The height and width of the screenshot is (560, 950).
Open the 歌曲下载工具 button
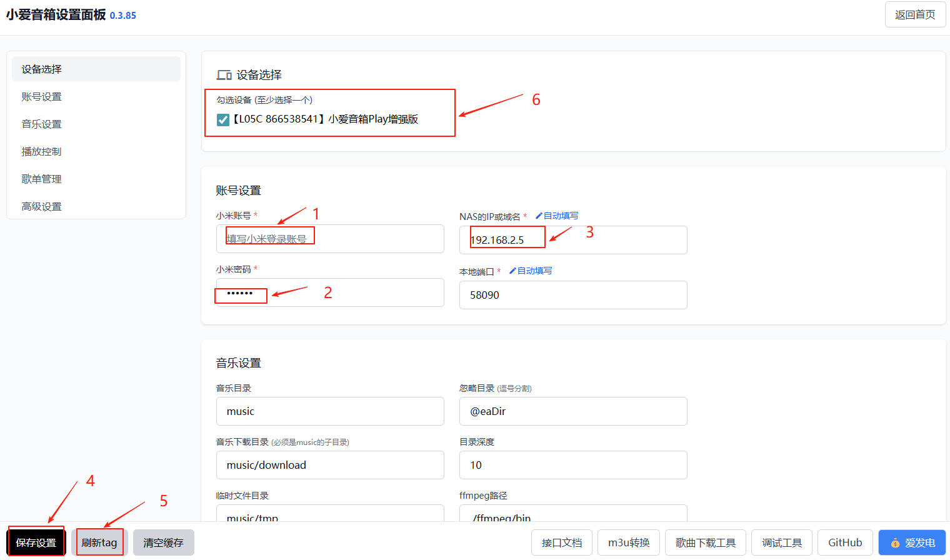pyautogui.click(x=706, y=542)
